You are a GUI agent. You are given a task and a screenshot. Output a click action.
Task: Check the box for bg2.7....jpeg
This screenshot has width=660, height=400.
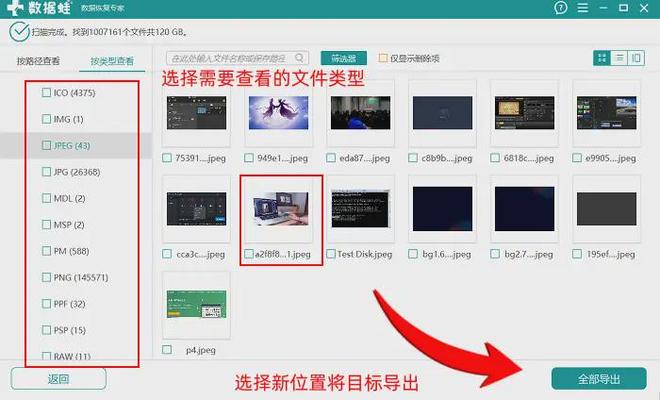click(495, 254)
